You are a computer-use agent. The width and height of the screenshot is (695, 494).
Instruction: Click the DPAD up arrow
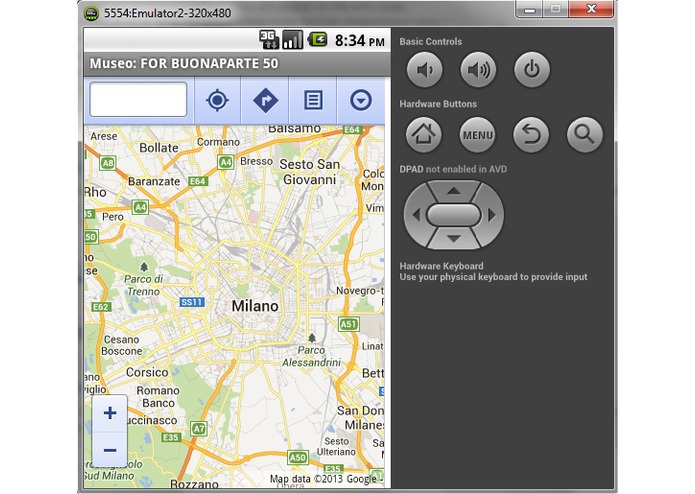pyautogui.click(x=453, y=191)
